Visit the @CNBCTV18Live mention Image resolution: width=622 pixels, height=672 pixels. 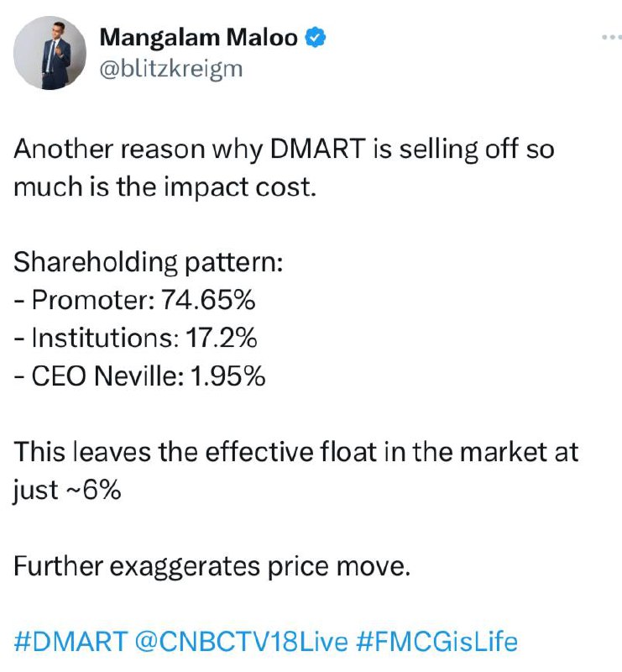coord(241,642)
